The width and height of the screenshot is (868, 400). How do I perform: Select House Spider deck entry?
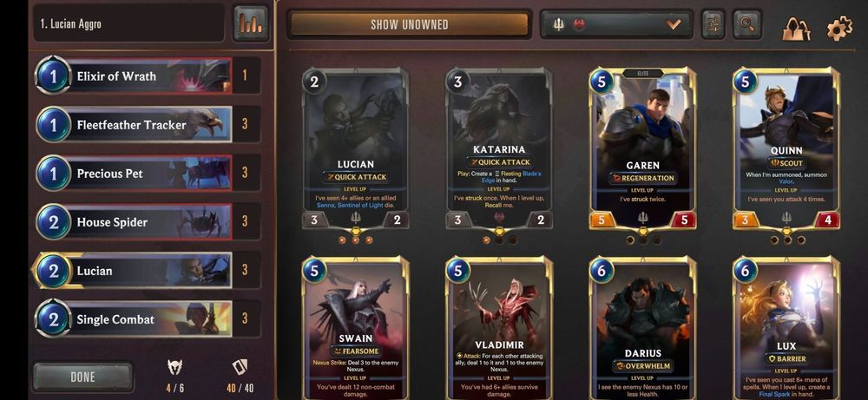(148, 222)
